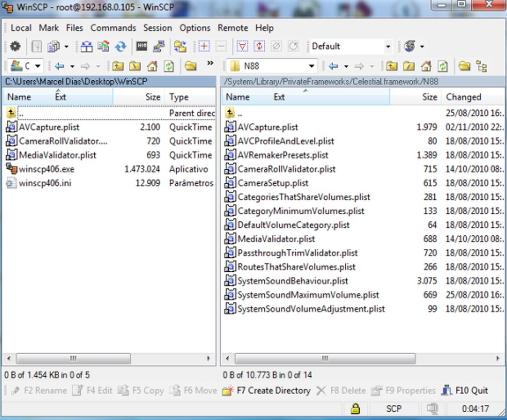This screenshot has height=420, width=507.
Task: Open the Local menu
Action: tap(21, 28)
